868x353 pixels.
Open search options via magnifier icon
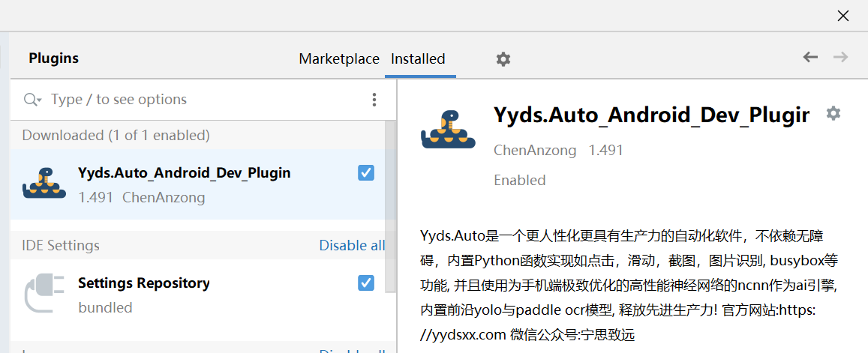pyautogui.click(x=32, y=100)
